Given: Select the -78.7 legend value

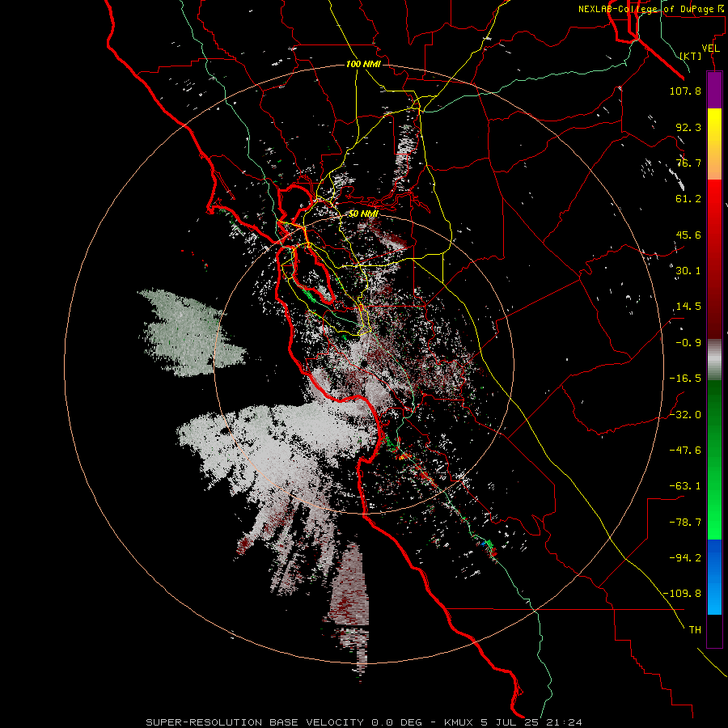Looking at the screenshot, I should (685, 523).
